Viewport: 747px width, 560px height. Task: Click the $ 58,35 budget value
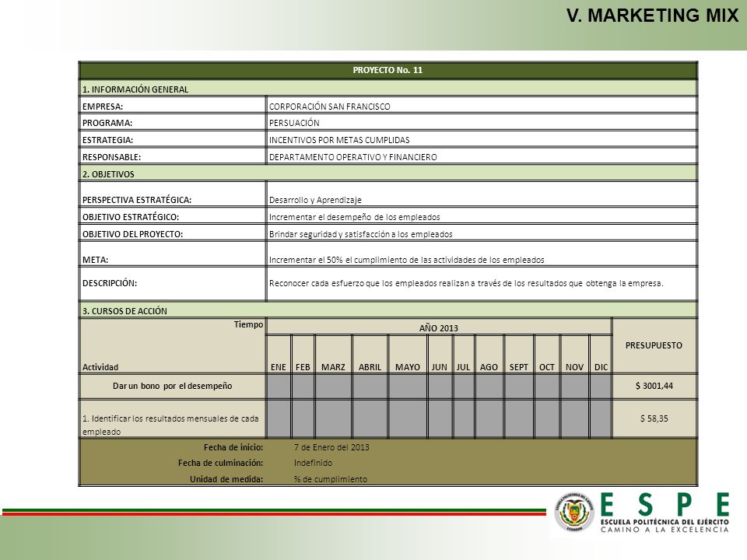[654, 418]
